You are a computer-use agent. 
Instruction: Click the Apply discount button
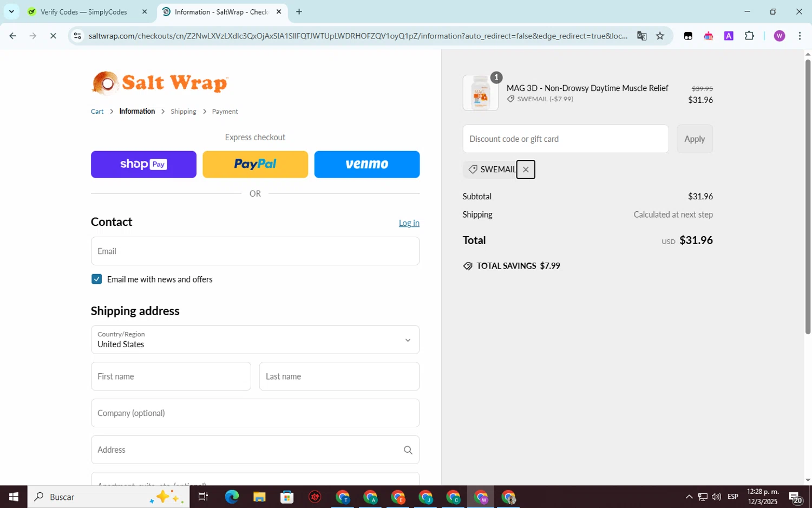(x=695, y=139)
